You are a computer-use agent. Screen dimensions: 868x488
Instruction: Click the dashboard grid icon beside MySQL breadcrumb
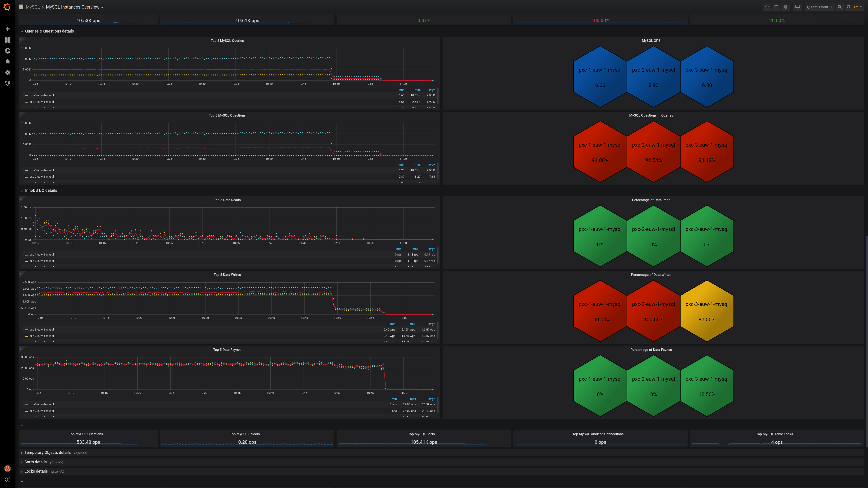pyautogui.click(x=21, y=7)
